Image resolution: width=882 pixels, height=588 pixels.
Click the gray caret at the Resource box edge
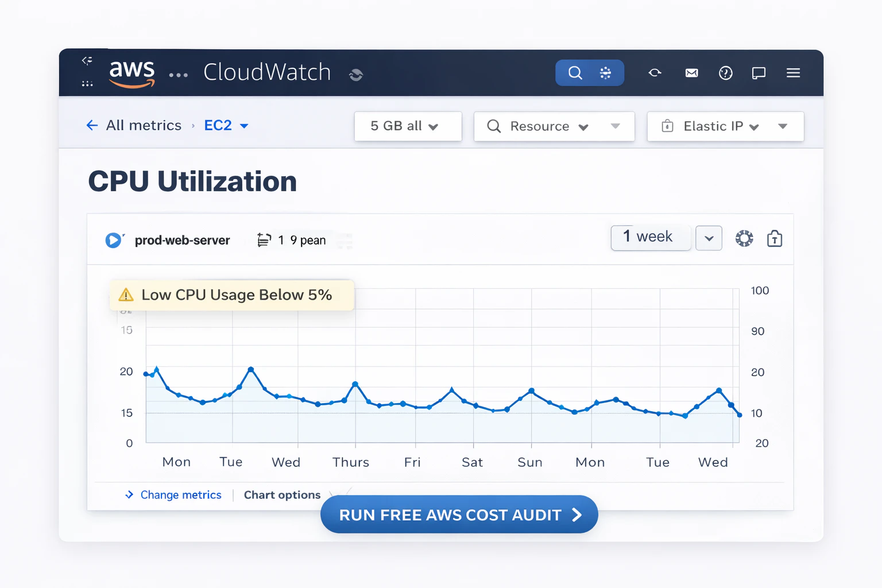[x=616, y=126]
